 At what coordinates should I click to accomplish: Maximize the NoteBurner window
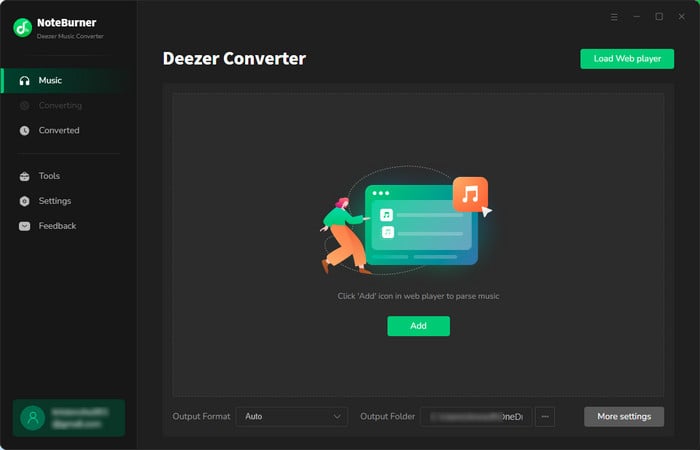(659, 17)
